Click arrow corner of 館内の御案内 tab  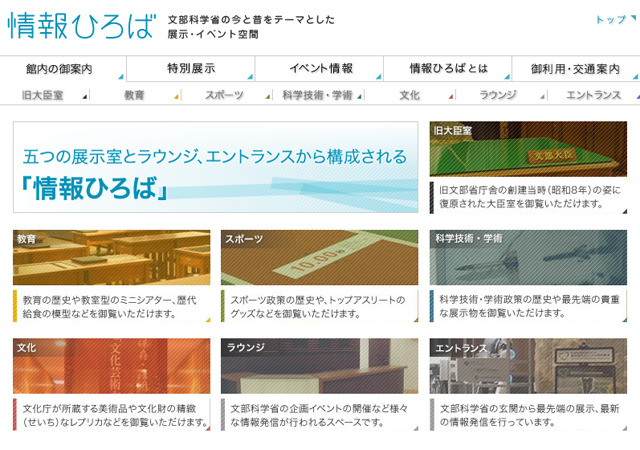coord(121,77)
